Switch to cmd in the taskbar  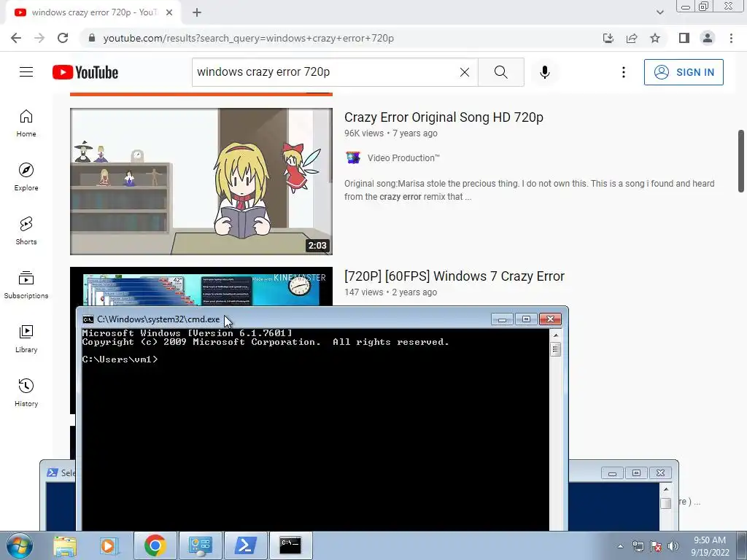pyautogui.click(x=290, y=545)
